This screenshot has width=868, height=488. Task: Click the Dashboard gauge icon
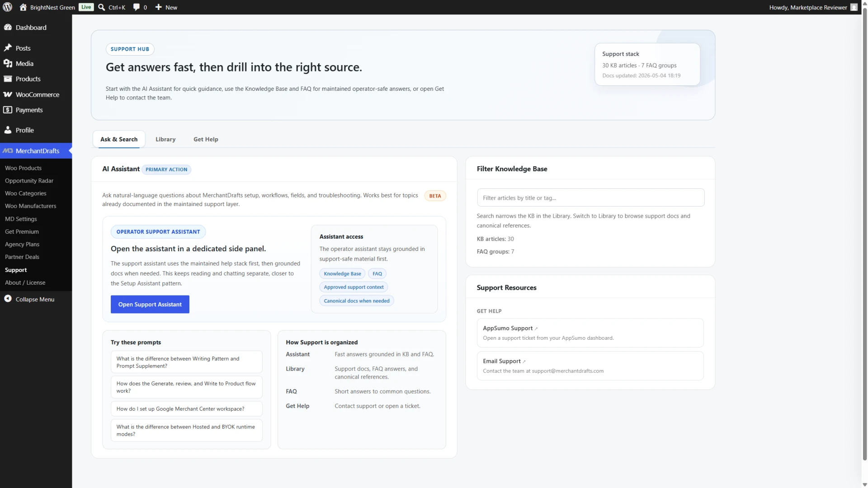tap(8, 27)
